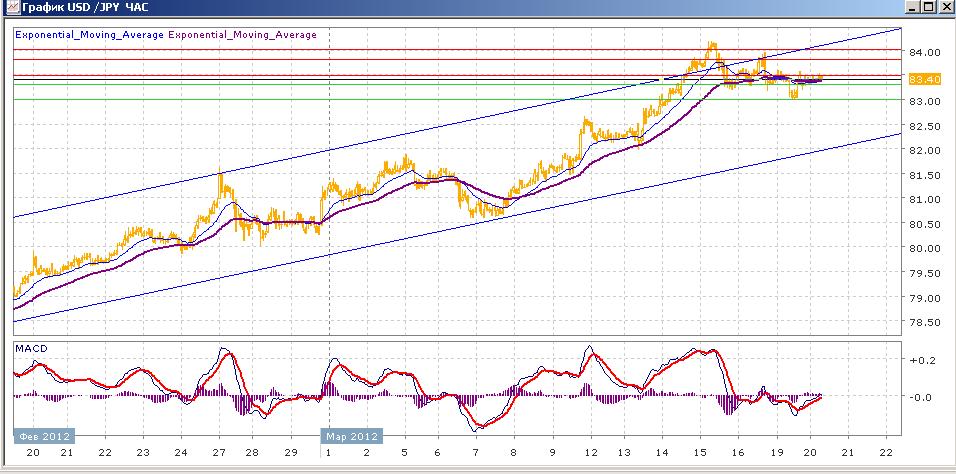
Task: Click the 83.00 price axis label
Action: (x=925, y=101)
